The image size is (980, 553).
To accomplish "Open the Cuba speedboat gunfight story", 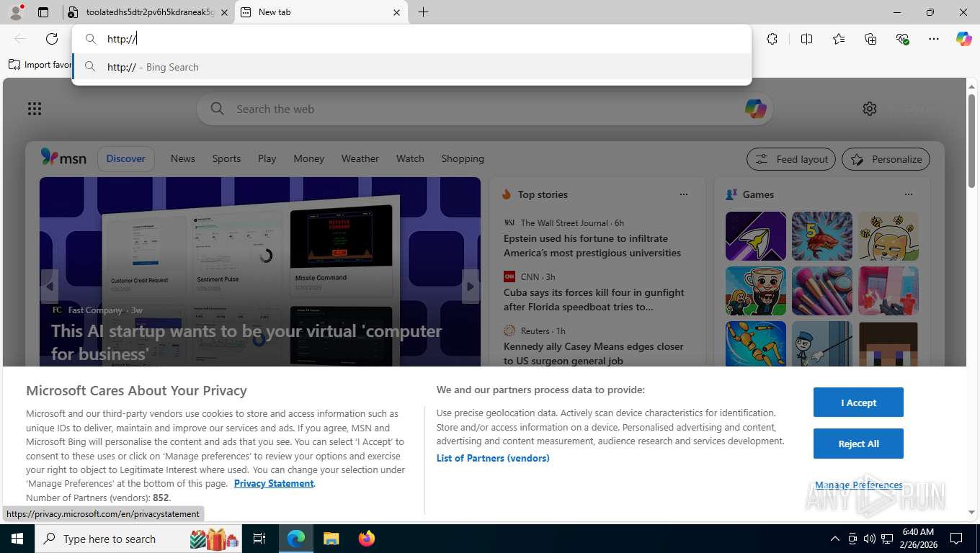I will 594,300.
